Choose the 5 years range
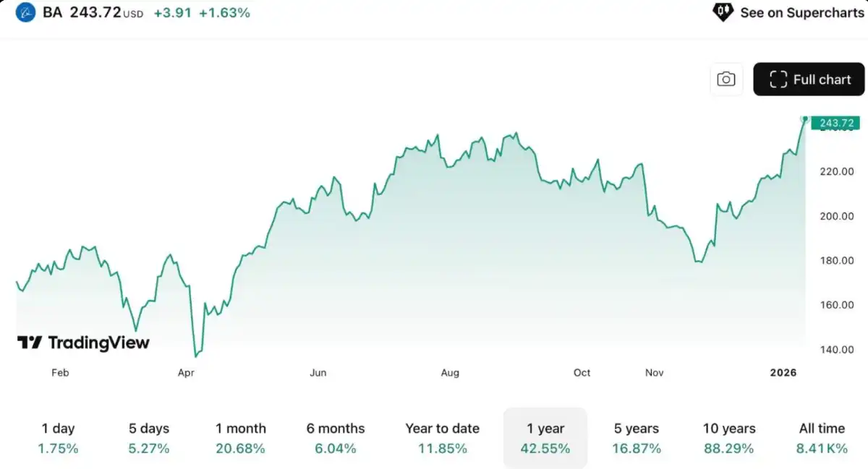 coord(637,438)
